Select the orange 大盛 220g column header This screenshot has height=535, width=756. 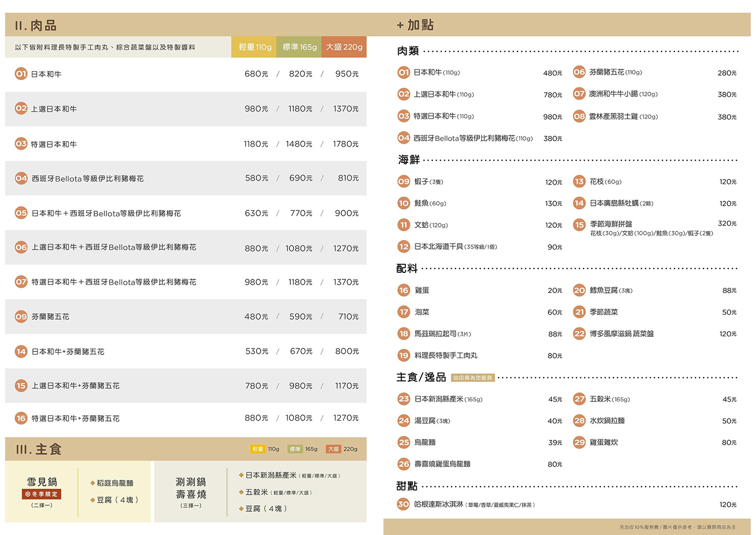pos(344,47)
